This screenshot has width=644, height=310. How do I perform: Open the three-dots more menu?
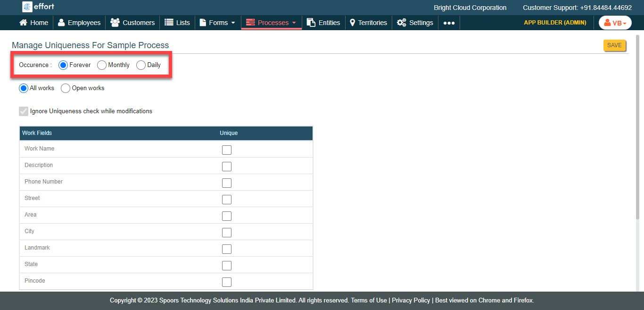(x=449, y=23)
